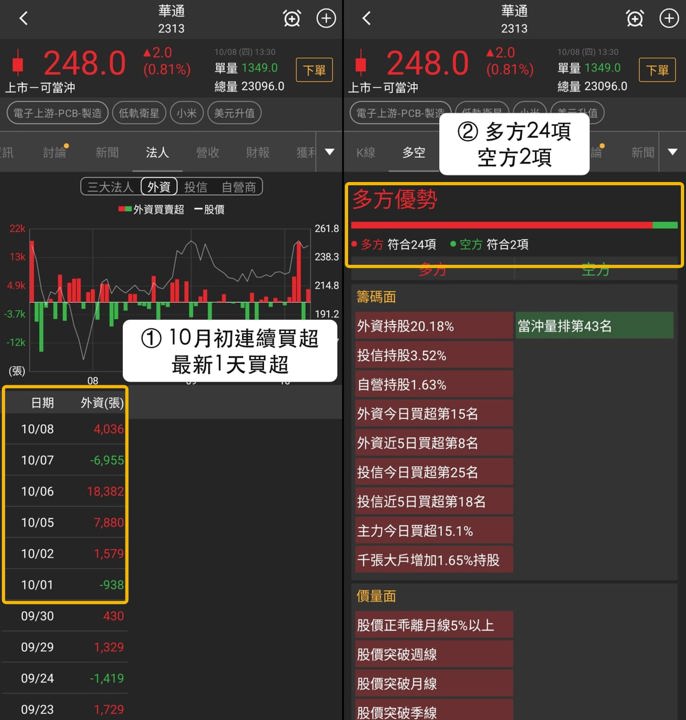The image size is (686, 720).
Task: Select 三大法人 segment option
Action: tap(110, 187)
